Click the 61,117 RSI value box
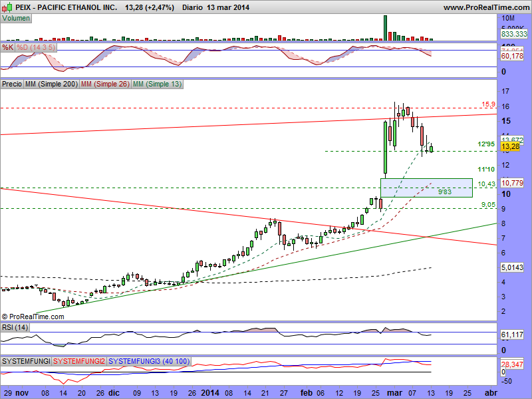This screenshot has width=532, height=399. 512,335
